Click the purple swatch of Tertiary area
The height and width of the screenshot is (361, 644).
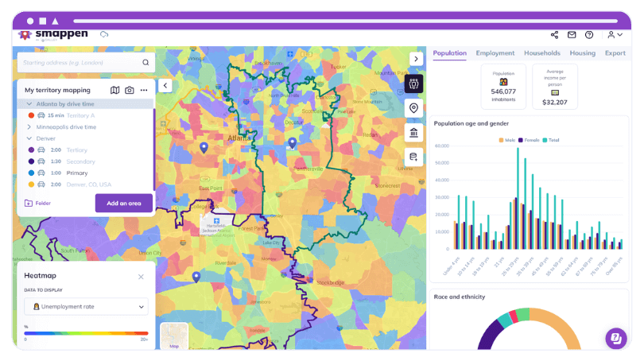[x=31, y=150]
